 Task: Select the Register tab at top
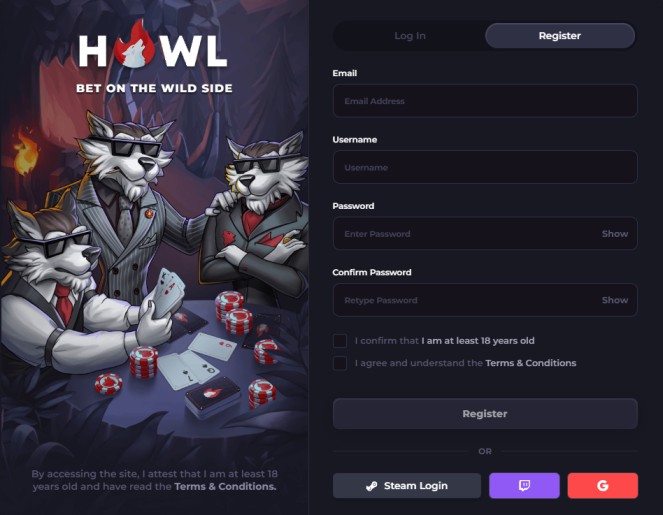coord(560,36)
